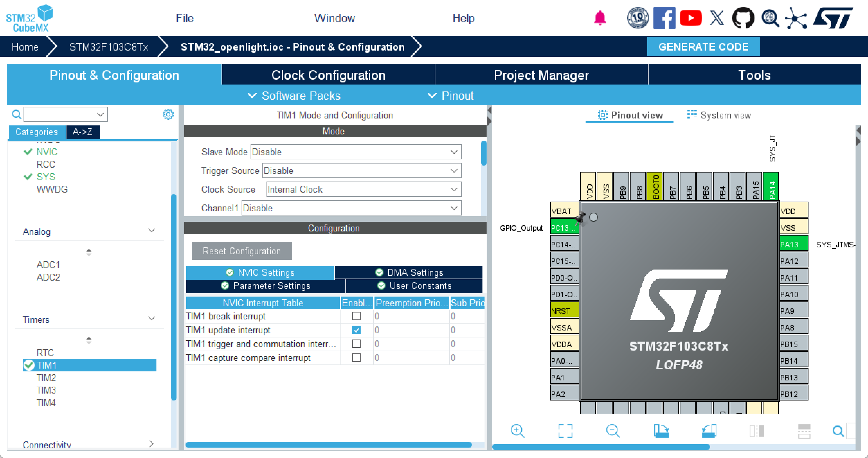Click the pushpin on PC13 pin
The width and height of the screenshot is (868, 458).
[x=580, y=218]
